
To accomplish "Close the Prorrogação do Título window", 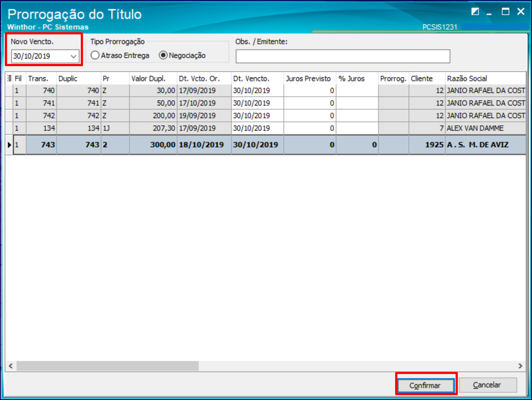I will (521, 12).
